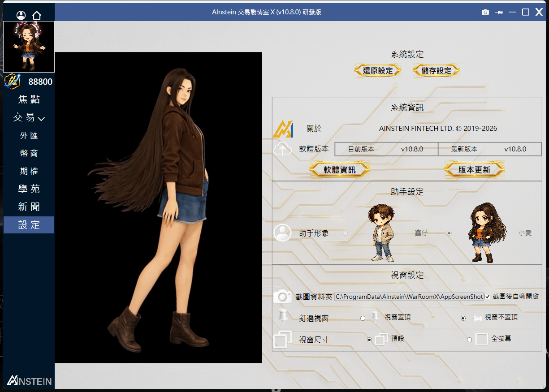Open the 外匯 submenu item
The width and height of the screenshot is (549, 392).
tap(29, 135)
